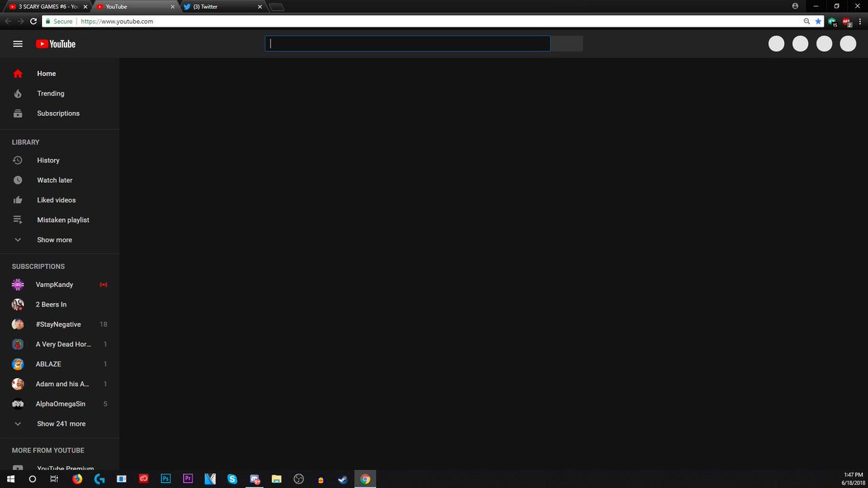Open Skype from the taskbar
The height and width of the screenshot is (488, 868).
point(232,479)
